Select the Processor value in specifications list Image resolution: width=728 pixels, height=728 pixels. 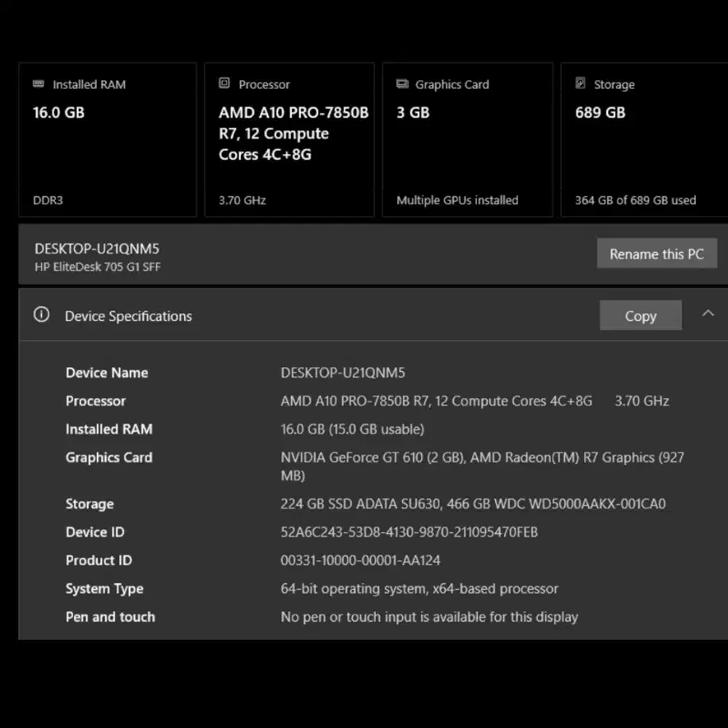click(x=474, y=401)
